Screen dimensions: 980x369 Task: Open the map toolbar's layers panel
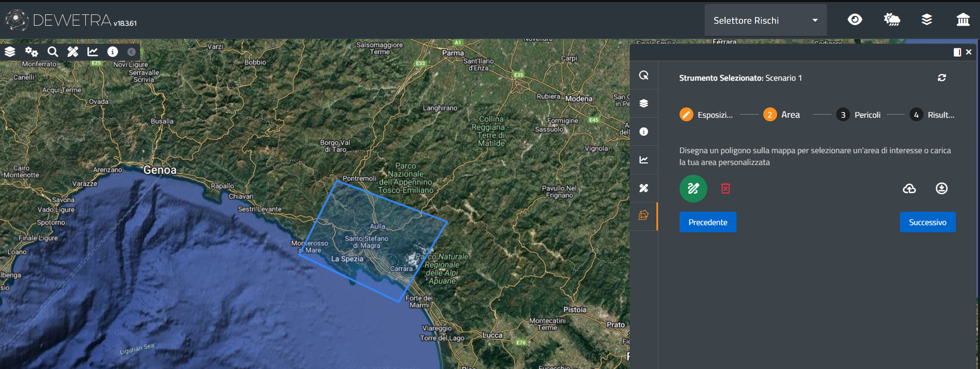10,51
